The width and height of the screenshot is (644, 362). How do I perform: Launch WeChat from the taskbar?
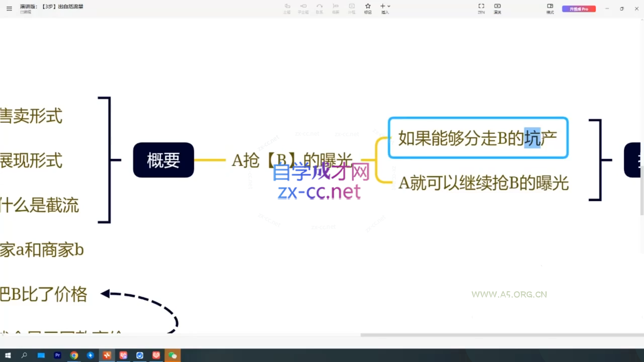click(x=172, y=355)
